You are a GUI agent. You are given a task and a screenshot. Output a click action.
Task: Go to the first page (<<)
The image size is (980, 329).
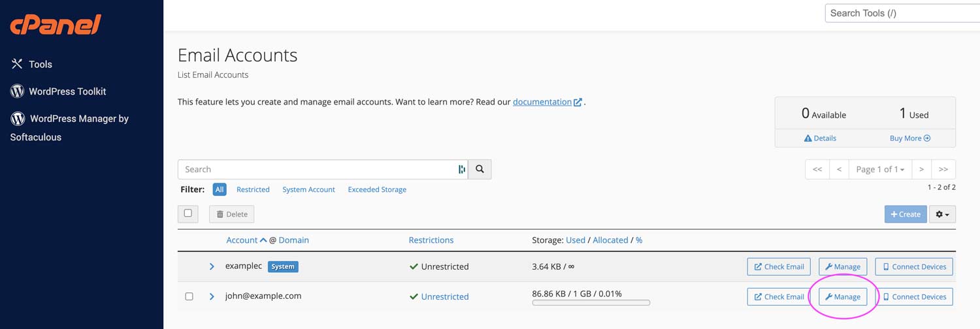[x=817, y=169]
